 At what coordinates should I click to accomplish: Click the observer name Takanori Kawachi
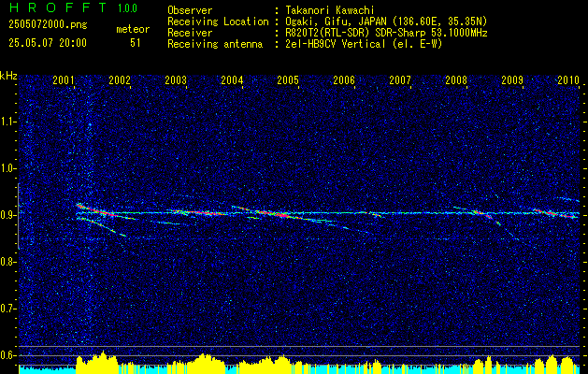point(328,10)
